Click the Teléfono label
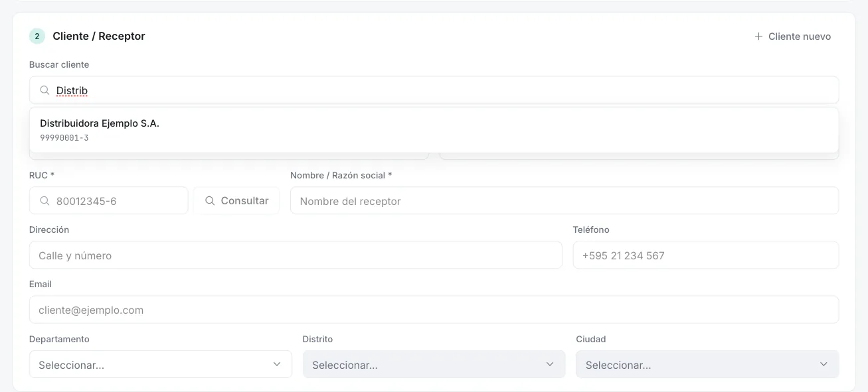The image size is (868, 392). pos(591,229)
